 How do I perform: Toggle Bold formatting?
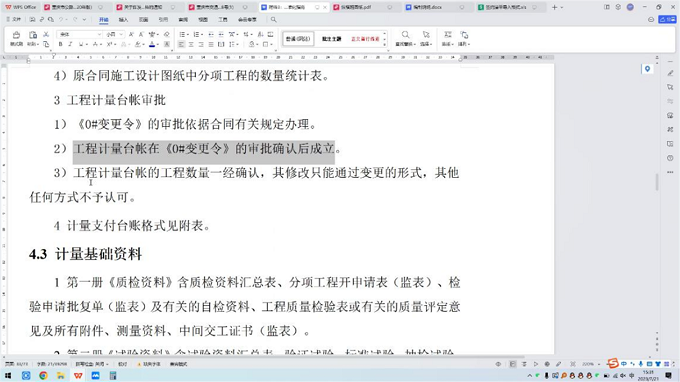(x=60, y=44)
